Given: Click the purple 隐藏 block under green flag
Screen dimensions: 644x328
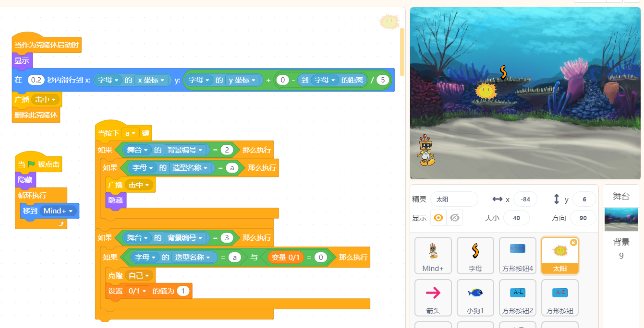Looking at the screenshot, I should pos(25,179).
